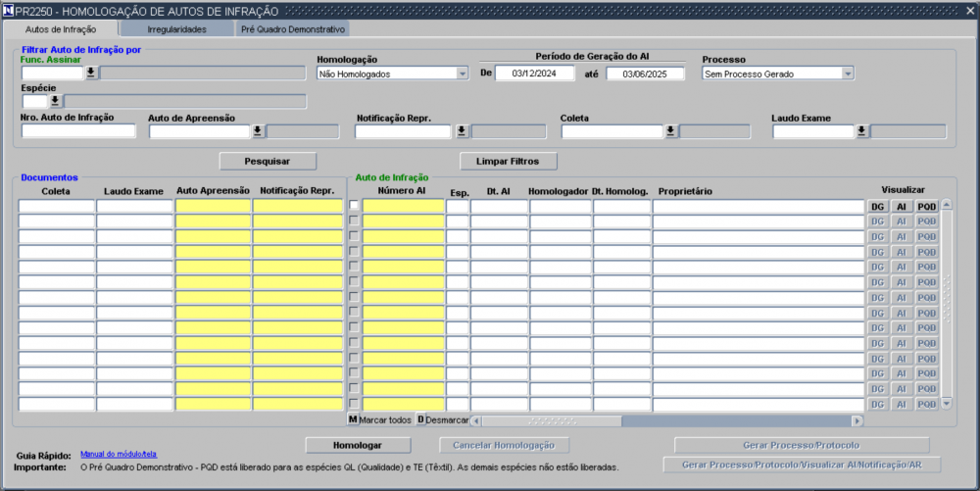Viewport: 980px width, 491px height.
Task: Open the Auto de Apreensão lookup button
Action: point(258,131)
